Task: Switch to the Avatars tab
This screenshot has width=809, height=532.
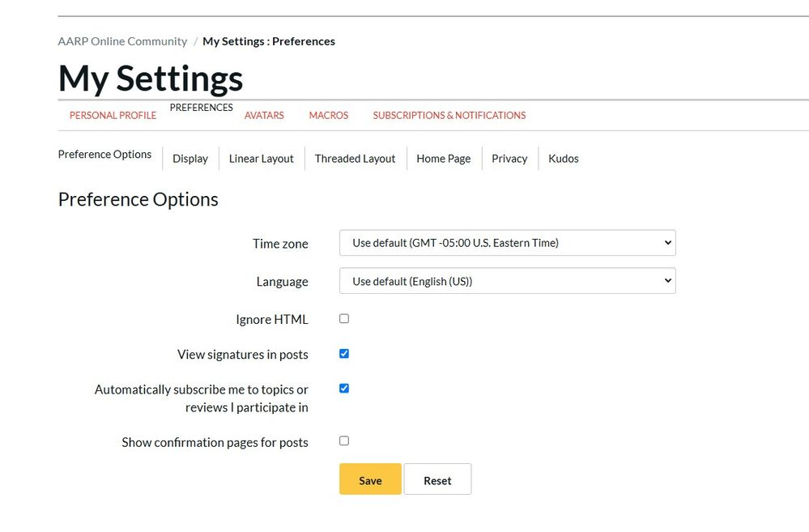Action: [264, 115]
